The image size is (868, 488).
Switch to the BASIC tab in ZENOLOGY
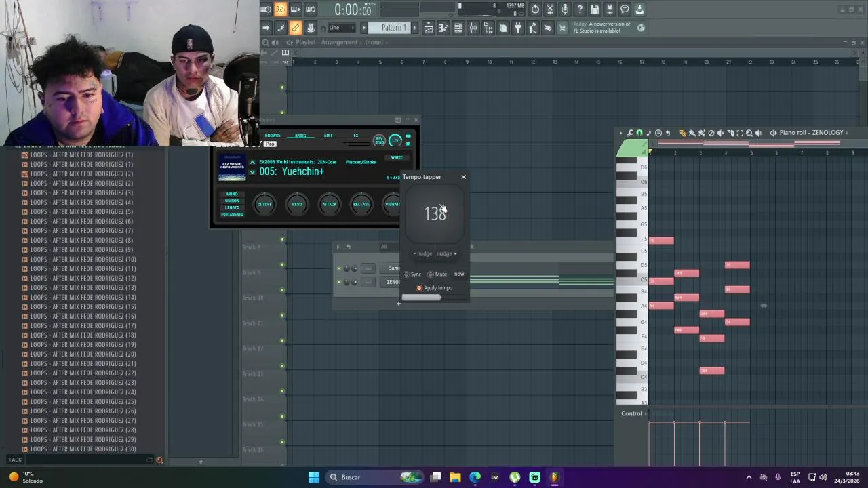click(x=300, y=136)
